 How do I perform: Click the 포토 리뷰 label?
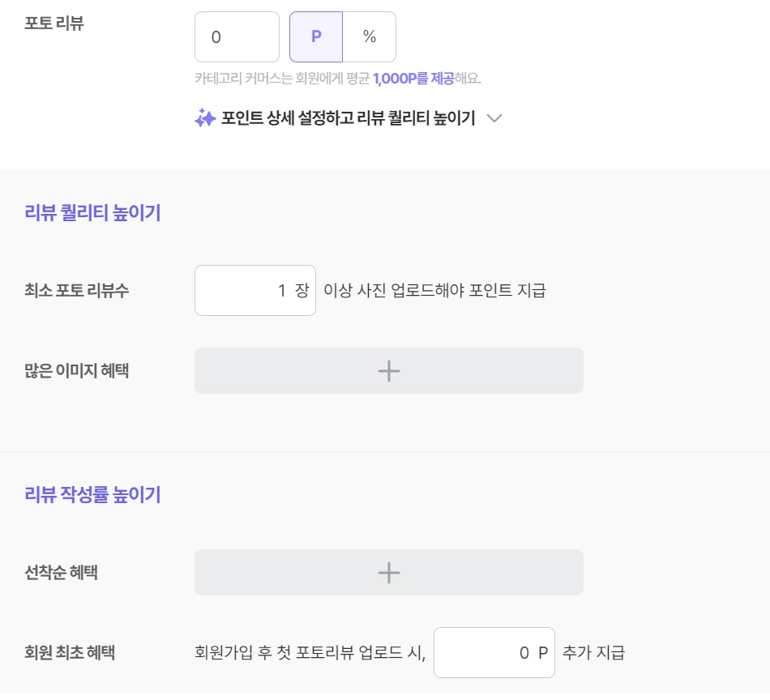point(54,23)
